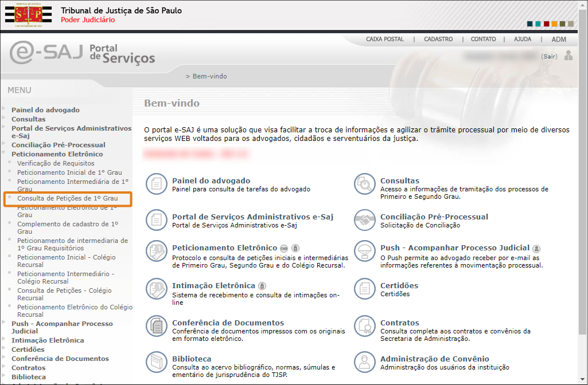Select the dark red color theme swatch
The height and width of the screenshot is (385, 588).
click(x=546, y=24)
